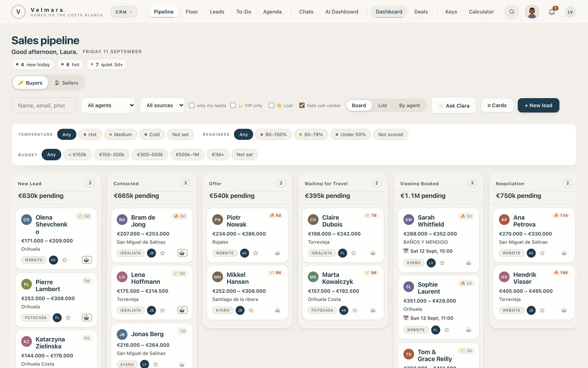Click basket icon on Pierre Lambert card
588x368 pixels.
[87, 317]
